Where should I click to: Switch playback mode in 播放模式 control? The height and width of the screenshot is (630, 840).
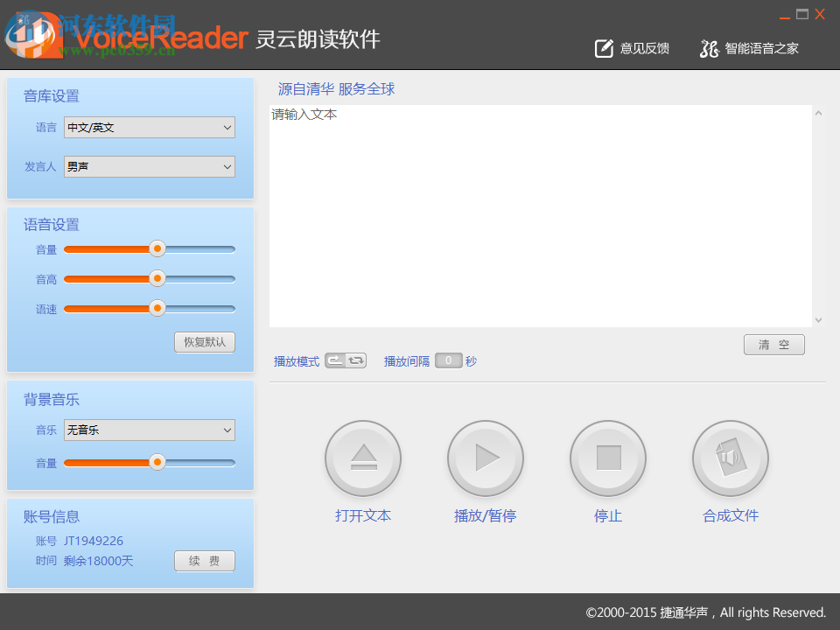click(345, 360)
